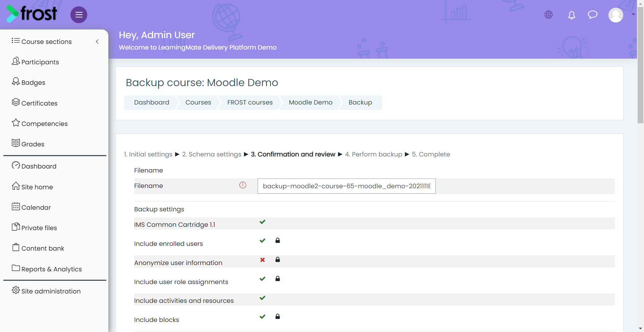Image resolution: width=644 pixels, height=332 pixels.
Task: Open the messages chat bubble icon
Action: [593, 15]
